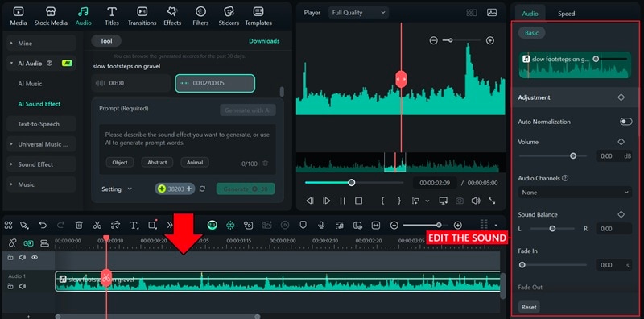This screenshot has height=319, width=644.
Task: Open the Audio Channels dropdown
Action: [575, 192]
